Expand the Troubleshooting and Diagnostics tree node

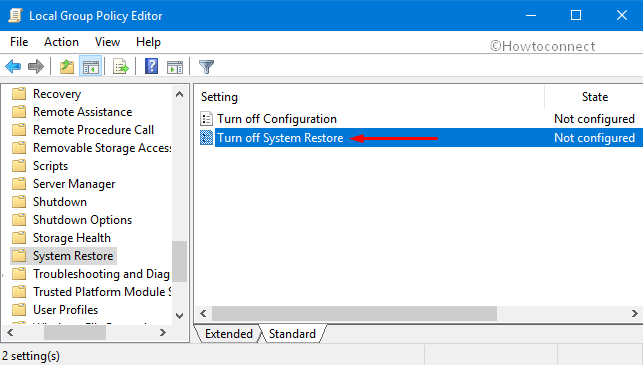3,274
